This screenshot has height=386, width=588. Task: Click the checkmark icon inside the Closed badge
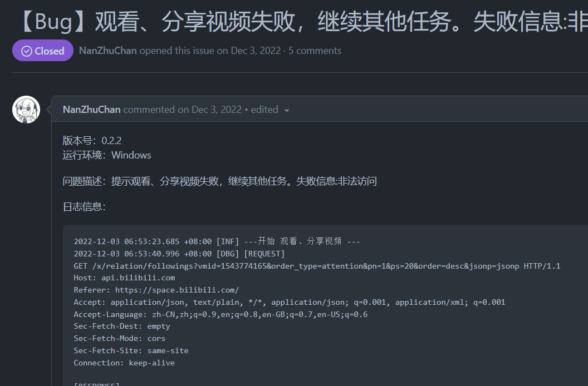click(26, 51)
